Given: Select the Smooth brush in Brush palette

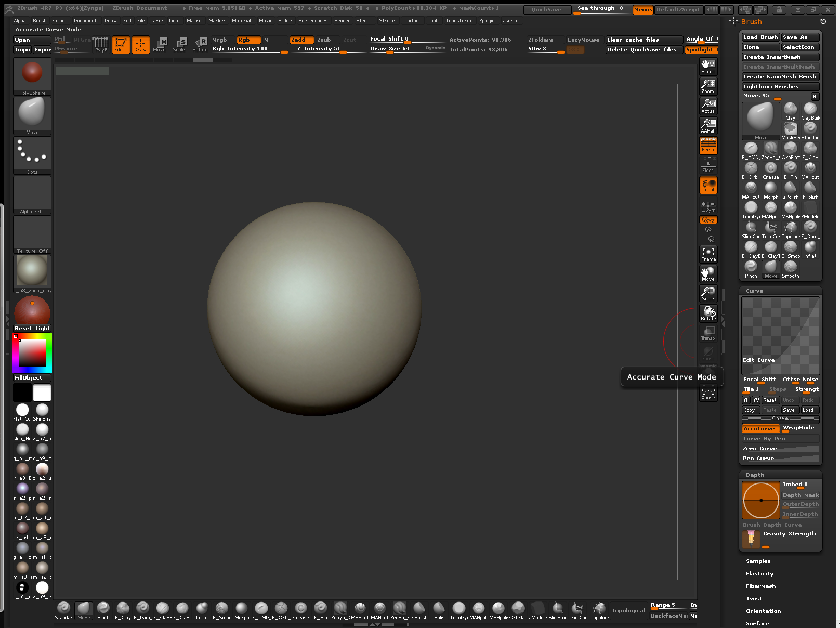Looking at the screenshot, I should click(791, 269).
